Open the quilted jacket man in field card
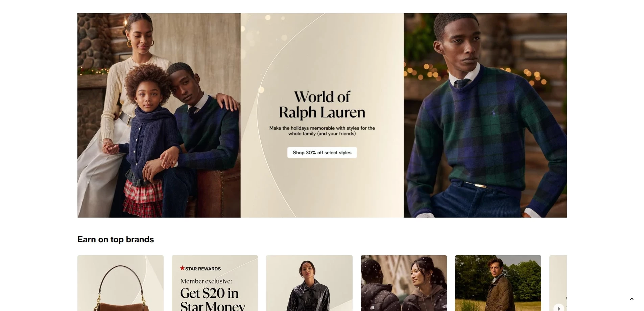 498,283
